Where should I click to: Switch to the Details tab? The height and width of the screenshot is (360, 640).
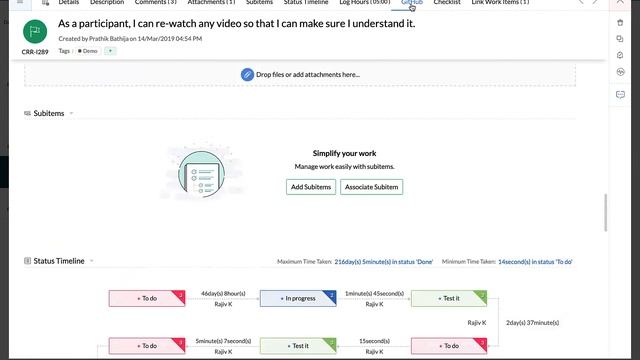point(69,2)
